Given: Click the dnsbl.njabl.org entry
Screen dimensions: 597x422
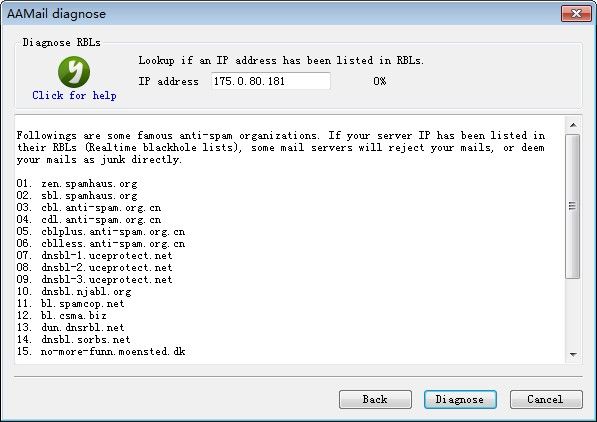Looking at the screenshot, I should coord(86,292).
